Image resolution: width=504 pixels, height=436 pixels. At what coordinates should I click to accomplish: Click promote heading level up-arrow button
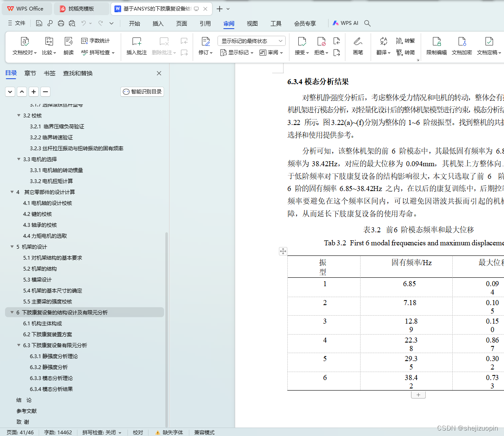tap(22, 92)
